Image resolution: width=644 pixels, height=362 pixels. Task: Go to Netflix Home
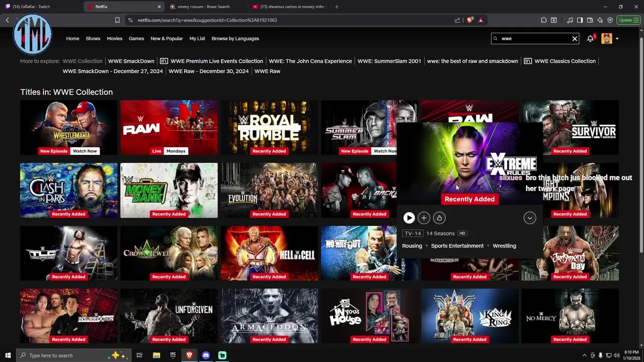(72, 38)
